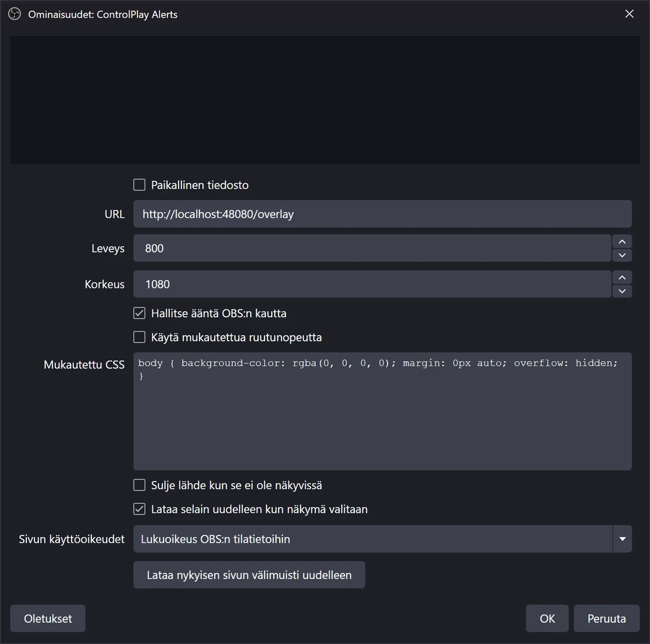Click the Korkeus label text

point(105,284)
